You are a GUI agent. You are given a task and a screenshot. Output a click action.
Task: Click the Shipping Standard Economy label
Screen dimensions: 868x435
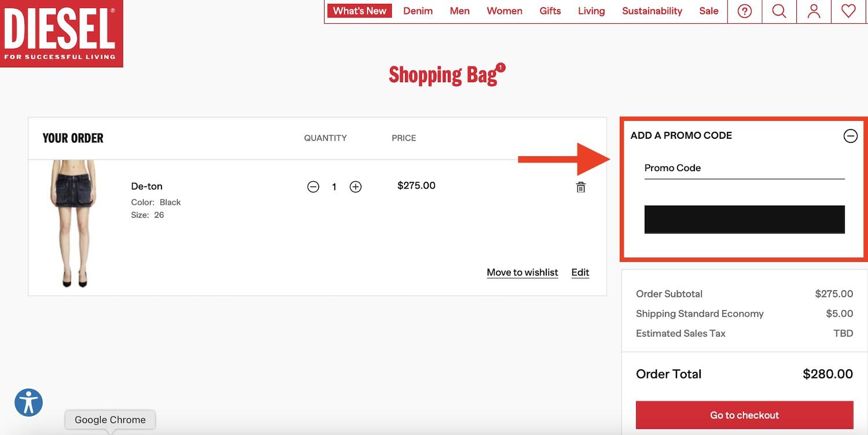pyautogui.click(x=700, y=314)
